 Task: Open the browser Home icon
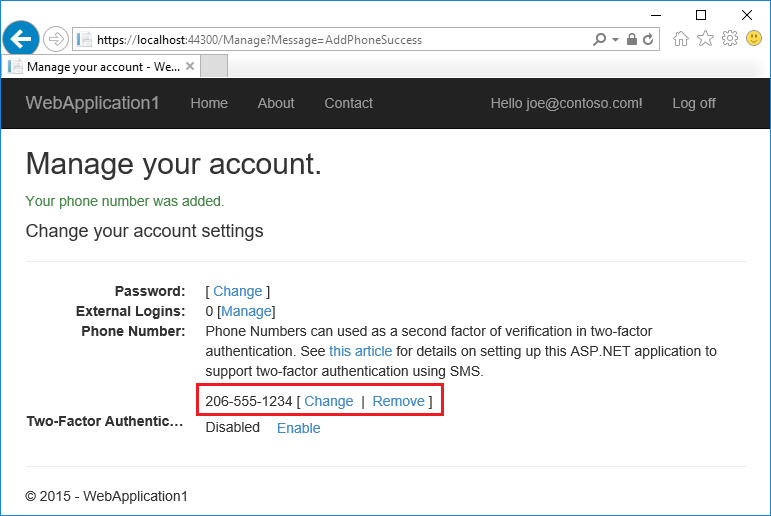681,38
